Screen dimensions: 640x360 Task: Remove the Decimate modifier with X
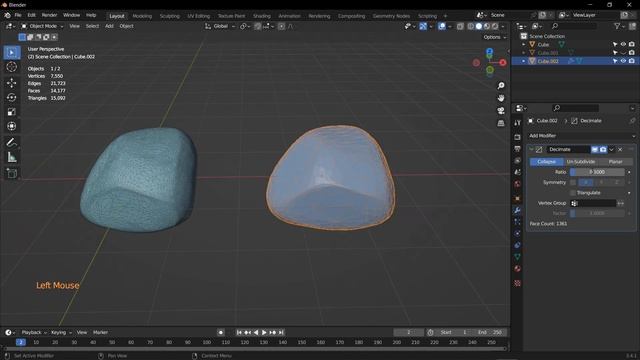(620, 149)
